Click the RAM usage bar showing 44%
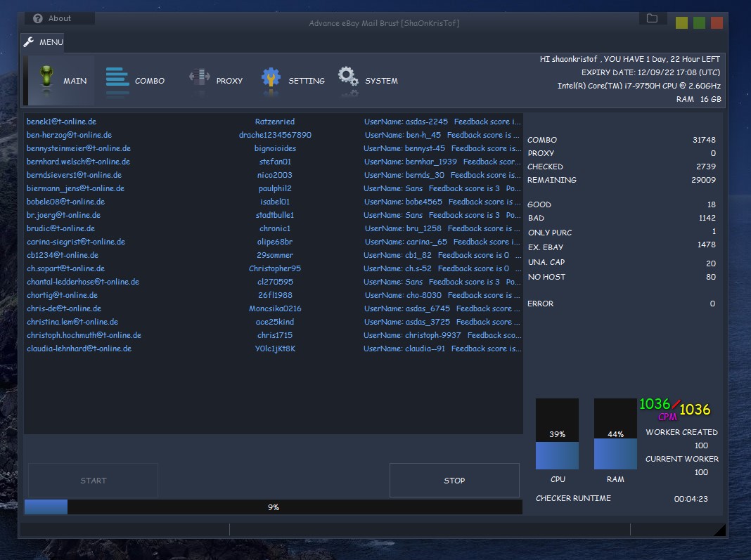Image resolution: width=751 pixels, height=560 pixels. click(x=615, y=434)
